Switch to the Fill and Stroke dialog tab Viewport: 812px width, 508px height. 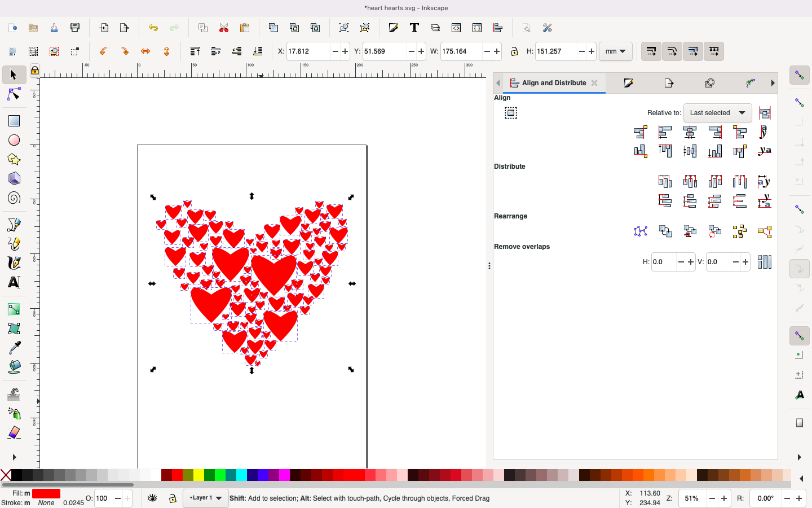[629, 83]
